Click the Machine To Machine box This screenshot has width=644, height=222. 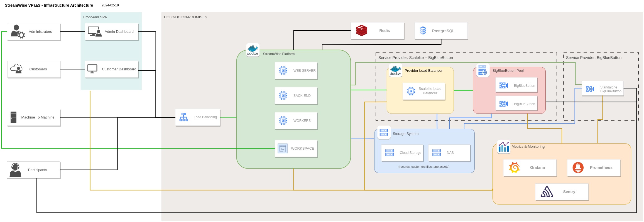pyautogui.click(x=34, y=117)
